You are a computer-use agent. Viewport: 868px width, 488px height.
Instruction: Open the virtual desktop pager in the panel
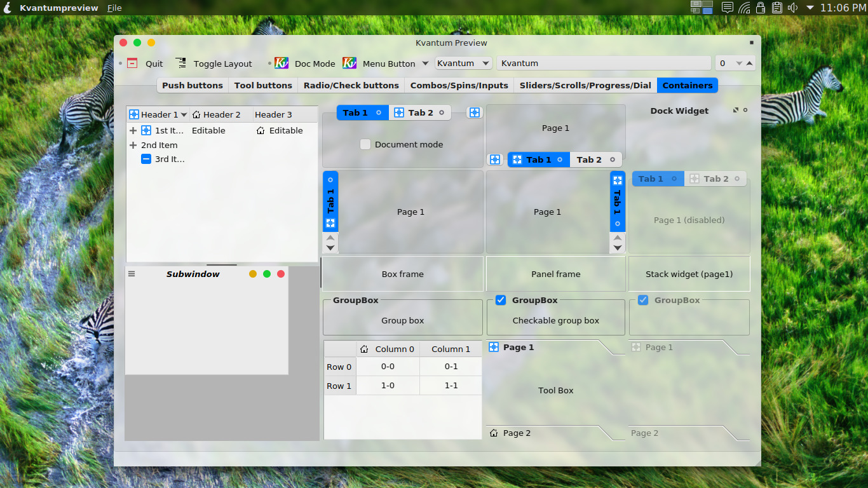click(702, 8)
